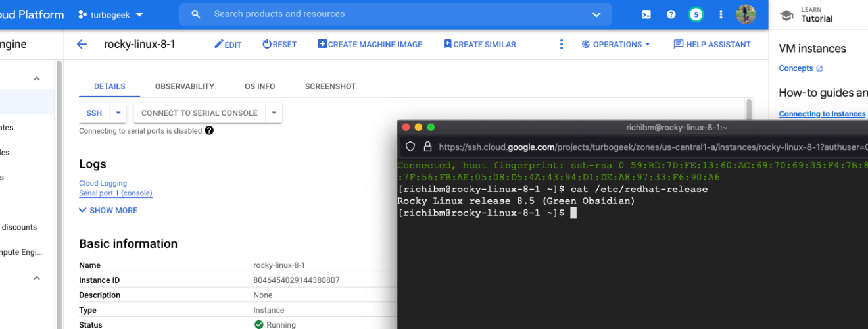Expand the search bar chevron
The image size is (868, 329).
tap(596, 14)
